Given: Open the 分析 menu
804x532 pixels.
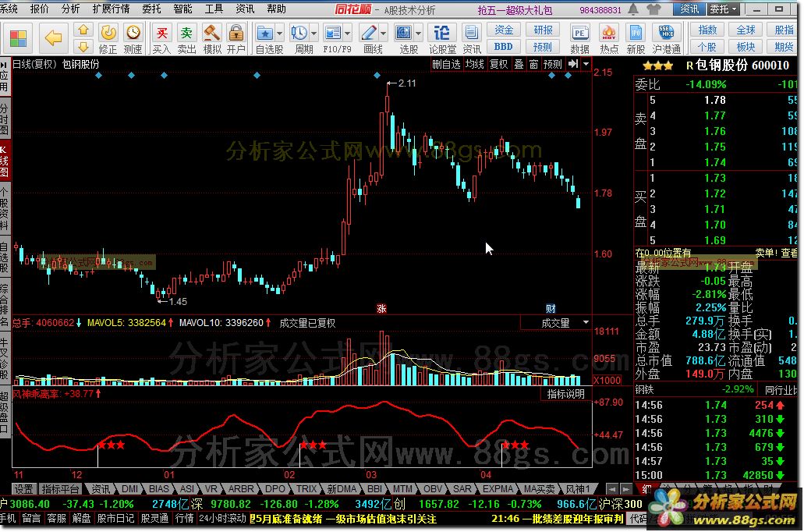Looking at the screenshot, I should (70, 9).
